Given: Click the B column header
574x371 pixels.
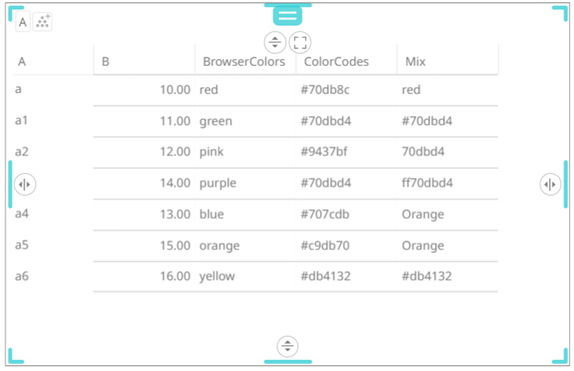Looking at the screenshot, I should click(105, 62).
